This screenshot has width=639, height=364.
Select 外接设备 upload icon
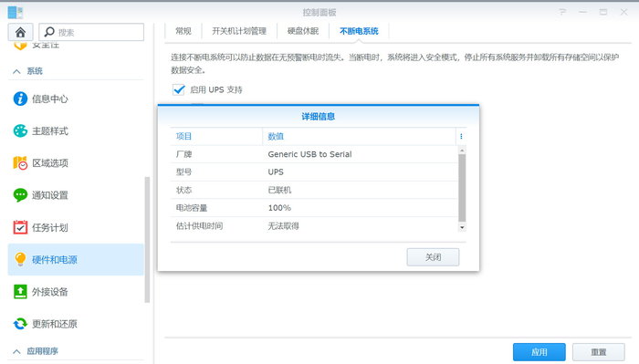pyautogui.click(x=20, y=292)
